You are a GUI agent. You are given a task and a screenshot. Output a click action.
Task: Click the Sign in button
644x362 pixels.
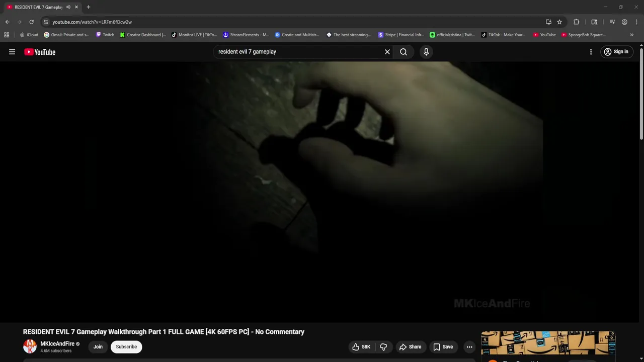[x=616, y=52]
